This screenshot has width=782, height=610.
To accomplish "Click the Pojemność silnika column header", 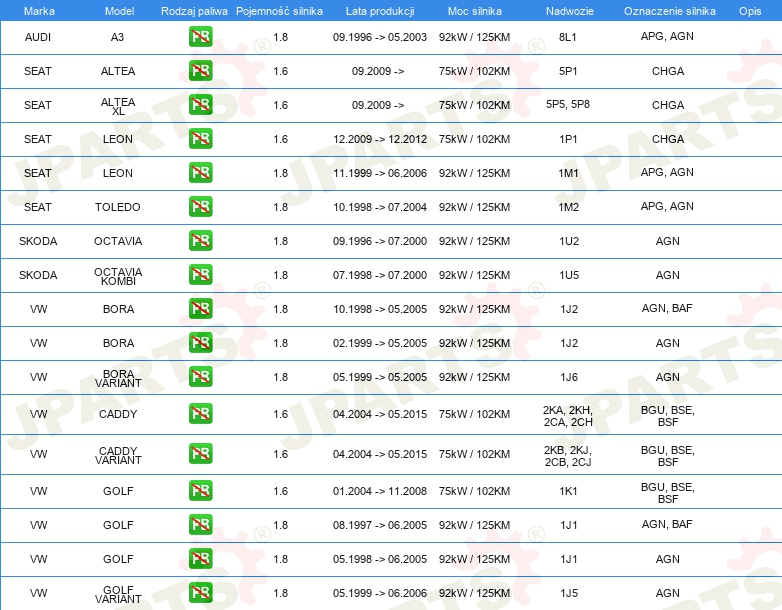I will [279, 11].
